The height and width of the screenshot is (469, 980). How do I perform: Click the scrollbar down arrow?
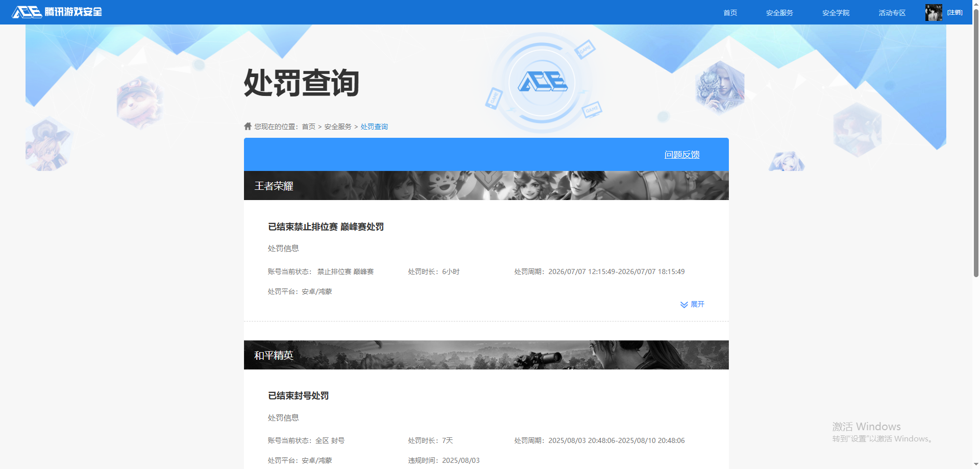[x=976, y=465]
